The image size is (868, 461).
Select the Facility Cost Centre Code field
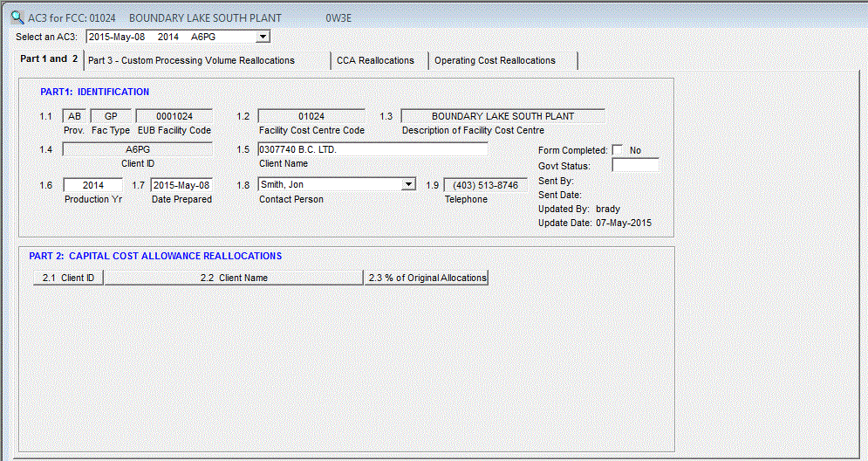tap(311, 116)
